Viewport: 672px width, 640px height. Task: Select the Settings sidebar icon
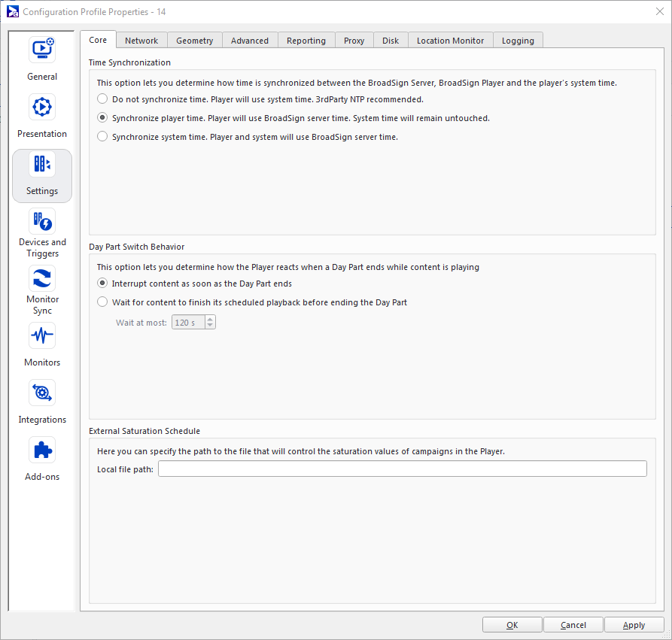click(42, 164)
